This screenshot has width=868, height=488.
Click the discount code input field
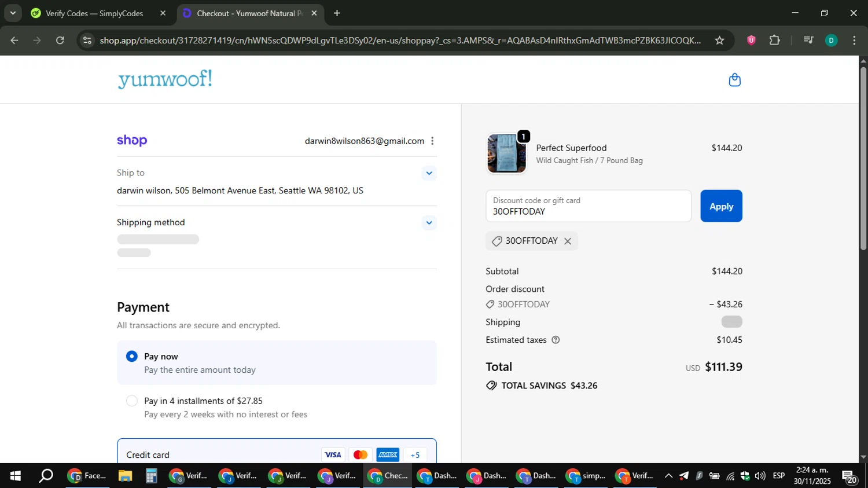[x=589, y=206]
